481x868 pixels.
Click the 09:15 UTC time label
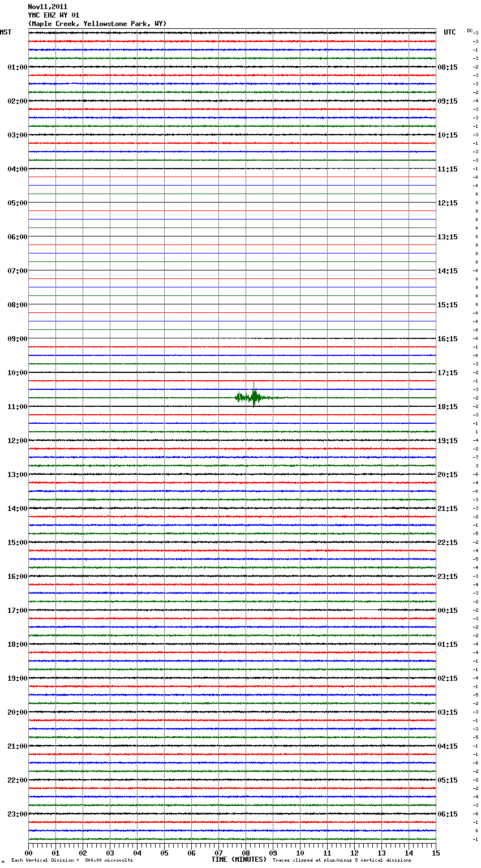(448, 101)
